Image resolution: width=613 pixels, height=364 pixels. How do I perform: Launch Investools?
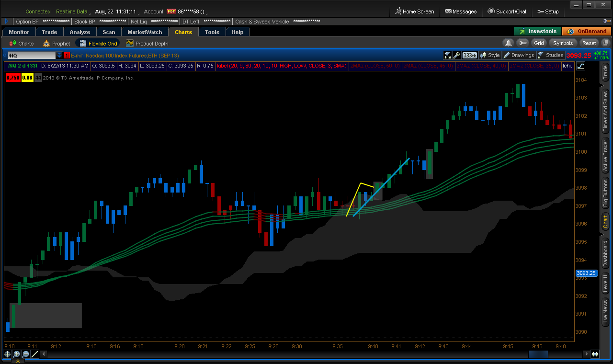coord(537,31)
